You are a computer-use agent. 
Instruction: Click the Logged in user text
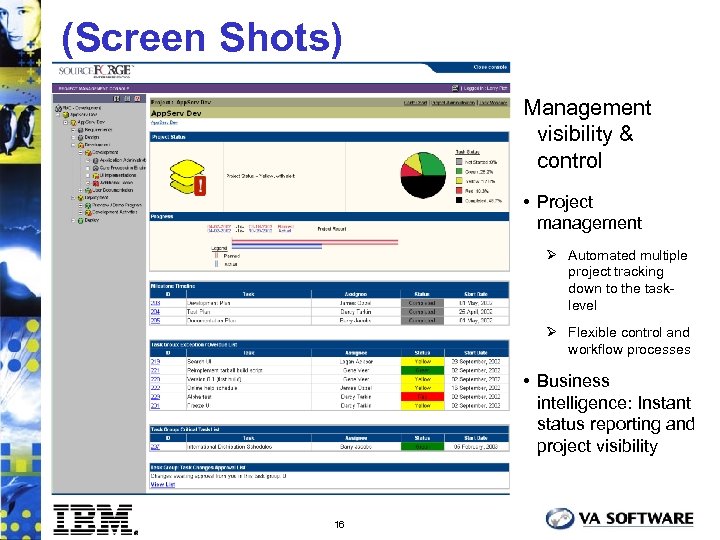(485, 88)
